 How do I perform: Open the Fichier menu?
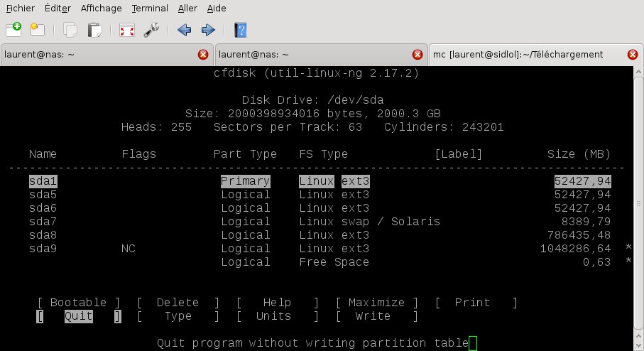point(21,9)
